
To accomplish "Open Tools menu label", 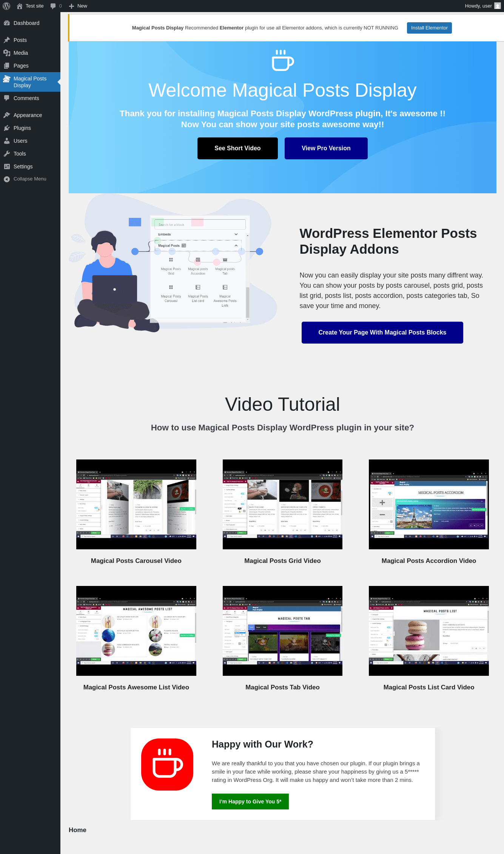I will tap(20, 154).
